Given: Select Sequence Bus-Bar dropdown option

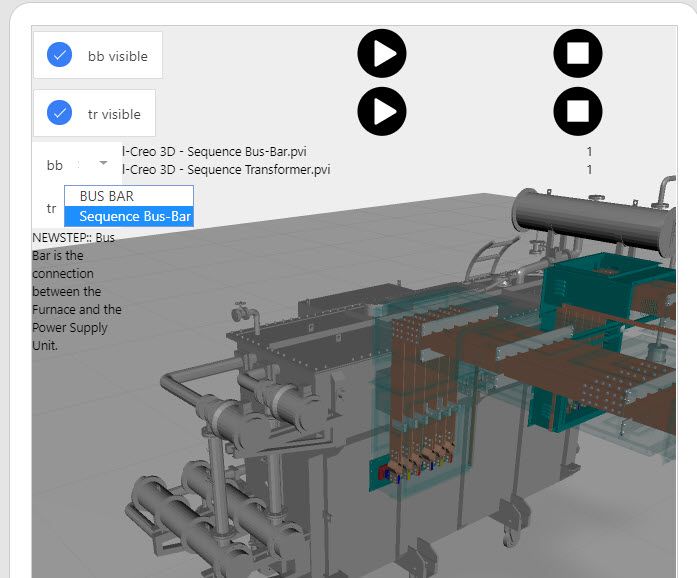Looking at the screenshot, I should coord(134,216).
